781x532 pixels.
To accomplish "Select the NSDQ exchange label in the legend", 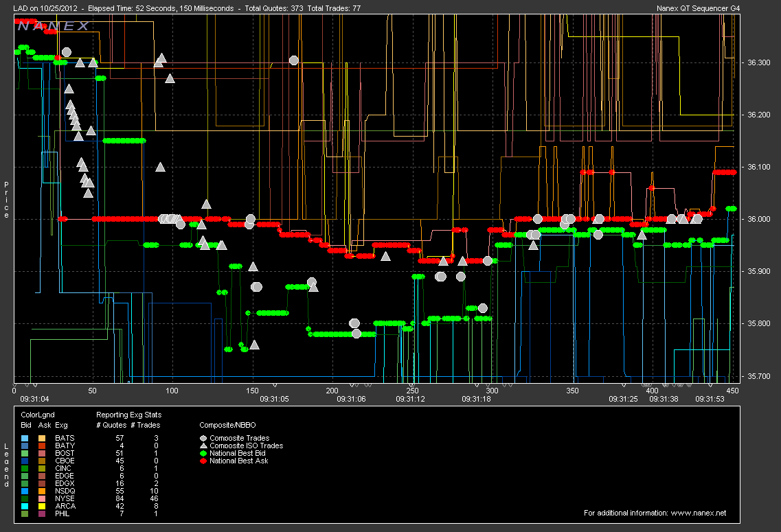I will [x=65, y=491].
